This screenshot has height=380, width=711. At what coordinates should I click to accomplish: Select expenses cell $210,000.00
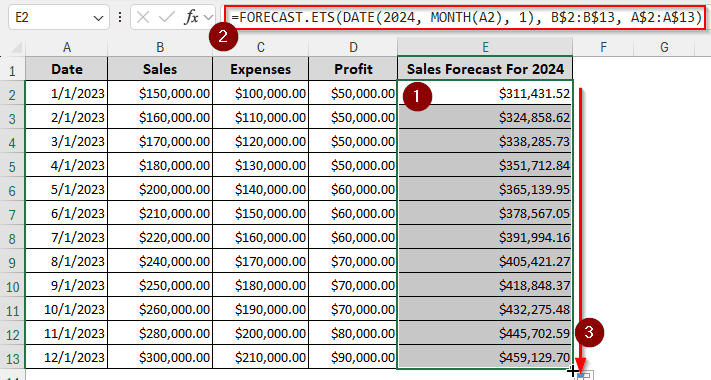click(x=260, y=358)
